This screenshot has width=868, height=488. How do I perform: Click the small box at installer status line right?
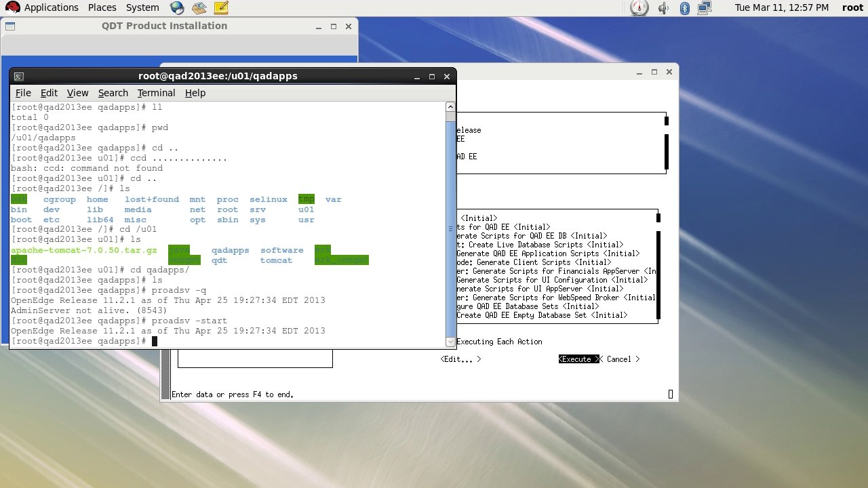pos(671,394)
